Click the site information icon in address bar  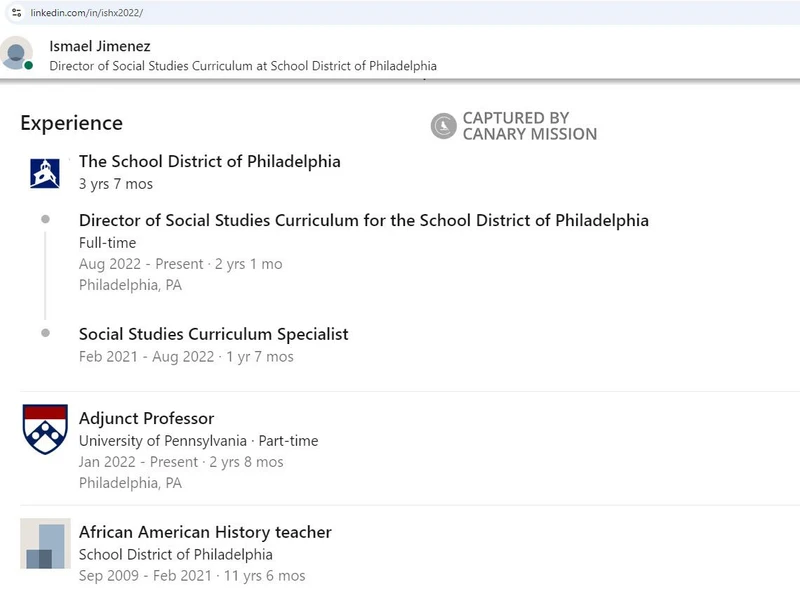coord(16,11)
